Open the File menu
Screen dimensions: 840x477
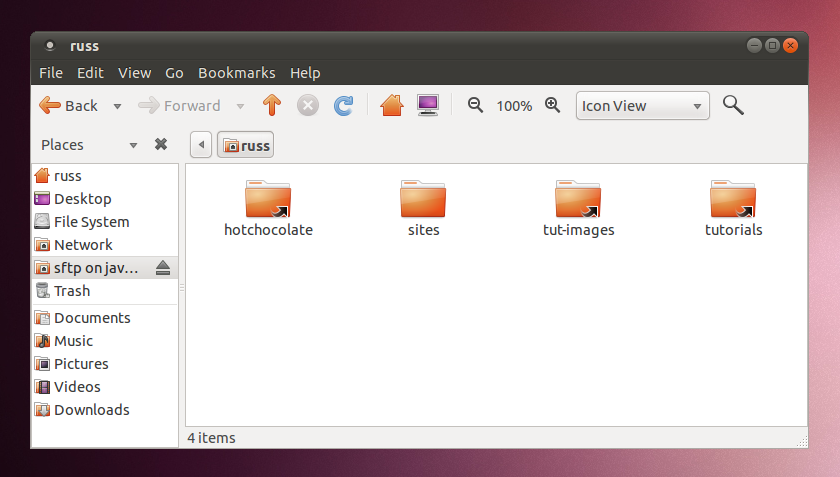tap(51, 73)
